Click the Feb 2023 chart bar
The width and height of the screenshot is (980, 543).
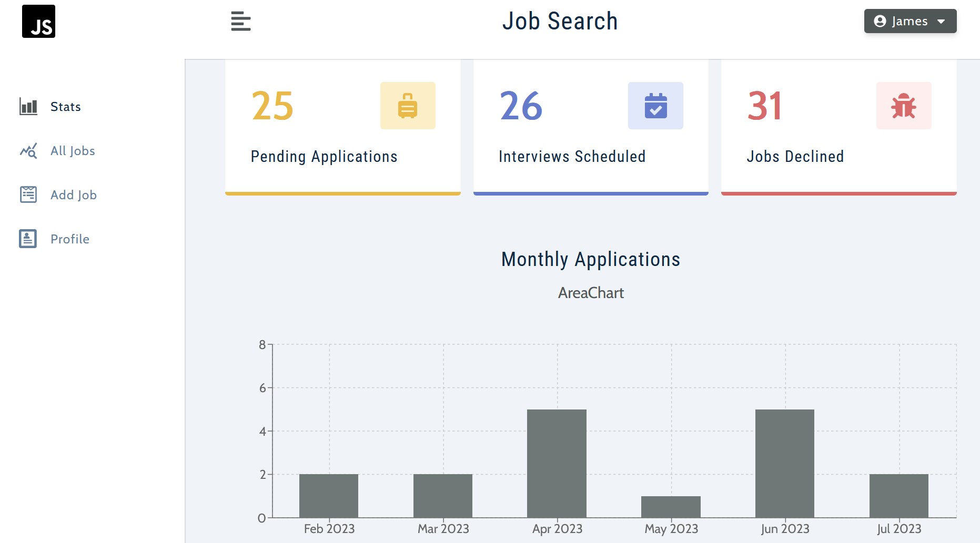click(x=329, y=496)
